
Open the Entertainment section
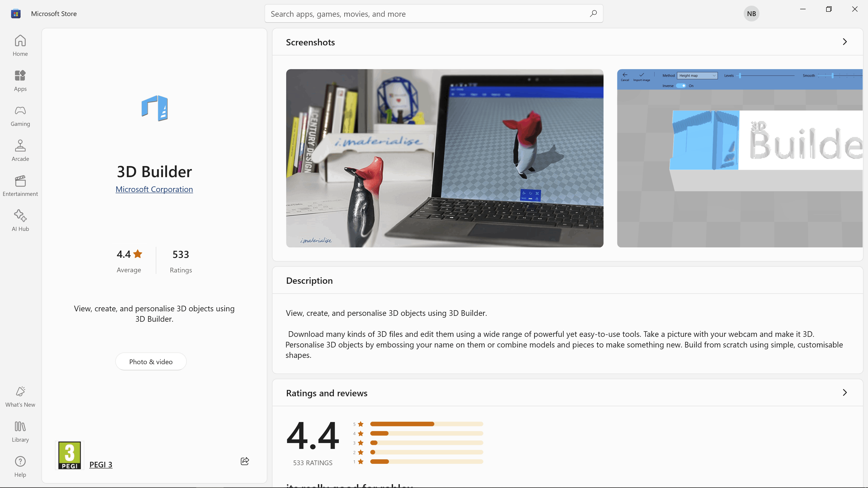[20, 185]
